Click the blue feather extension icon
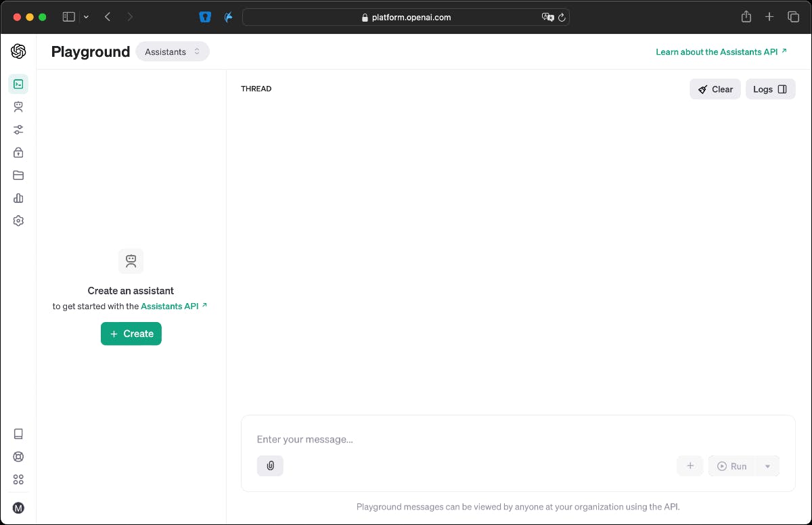This screenshot has width=812, height=525. tap(229, 18)
